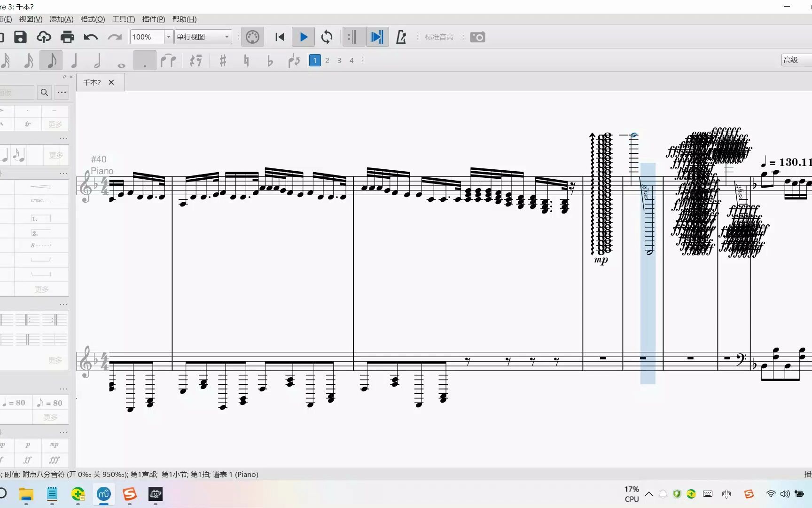
Task: Open the 插件(P) menu
Action: [x=154, y=19]
